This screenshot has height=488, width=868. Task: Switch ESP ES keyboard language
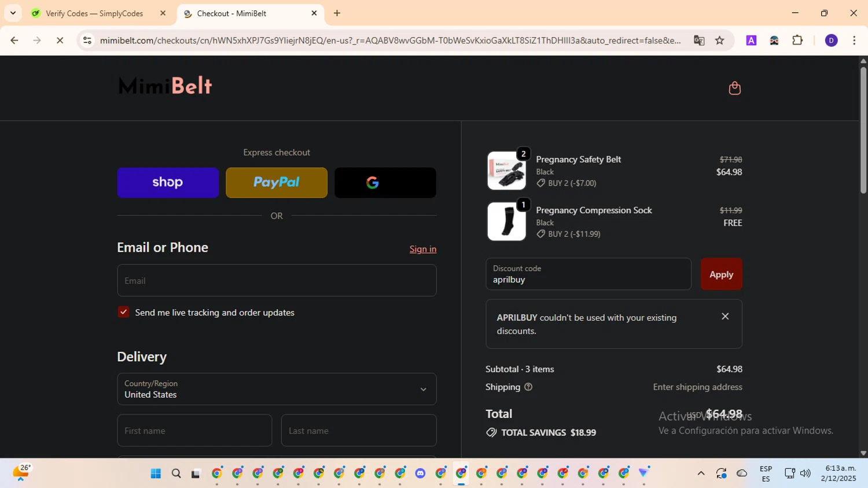766,474
